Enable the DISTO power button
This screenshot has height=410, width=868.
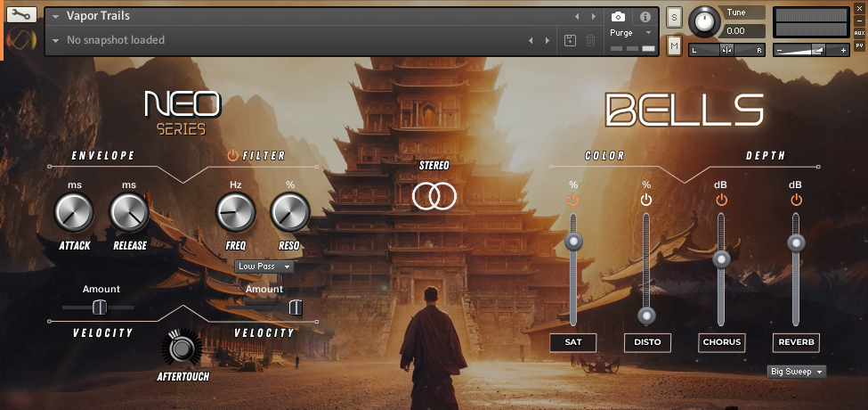pos(646,201)
